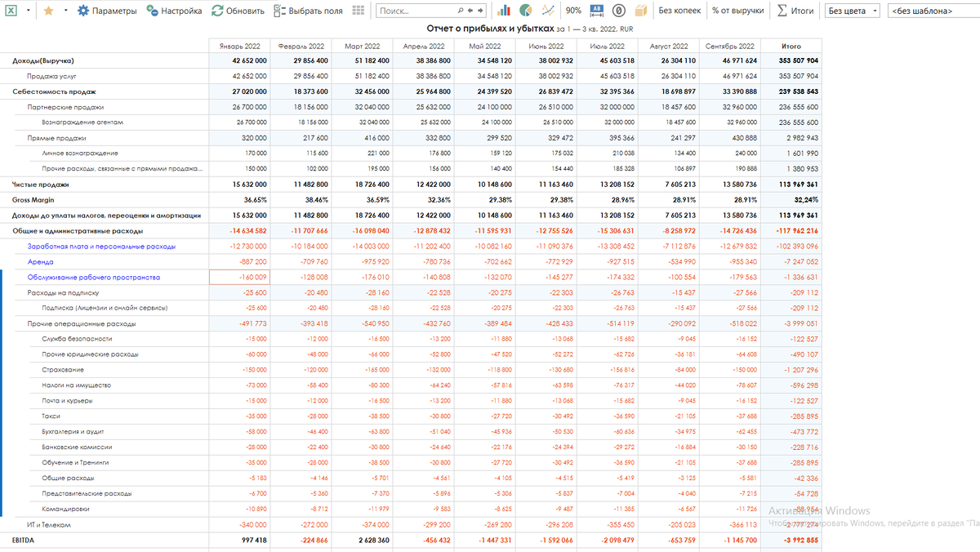Open the dropdown arrow next to Excel icon
This screenshot has width=980, height=552.
click(x=29, y=11)
